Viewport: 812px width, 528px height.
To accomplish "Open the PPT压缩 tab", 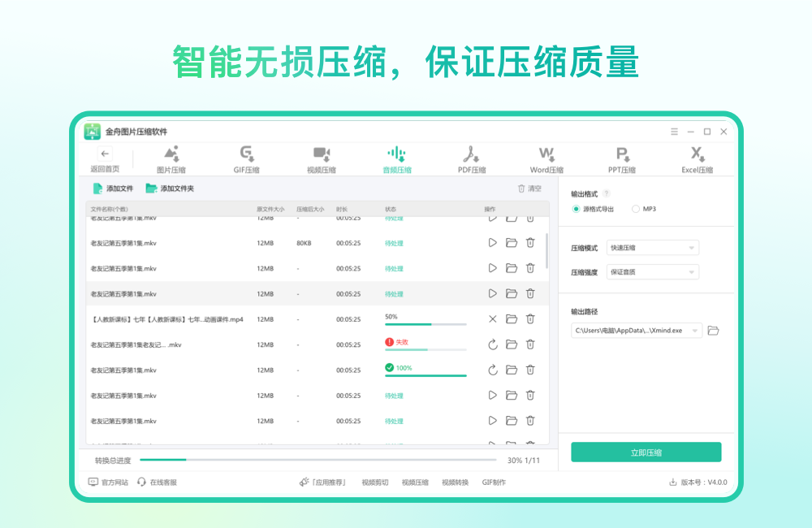I will coord(621,158).
